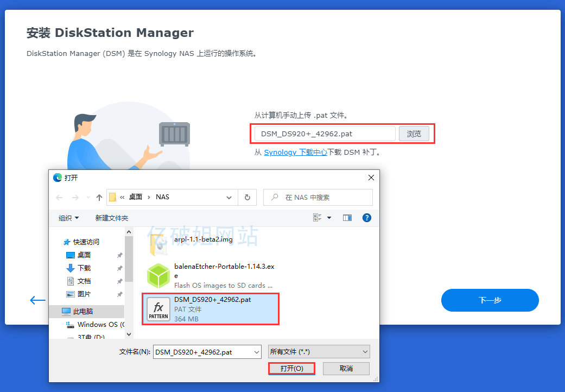The image size is (565, 392).
Task: Select Windows OS drive in navigation pane
Action: (x=95, y=324)
